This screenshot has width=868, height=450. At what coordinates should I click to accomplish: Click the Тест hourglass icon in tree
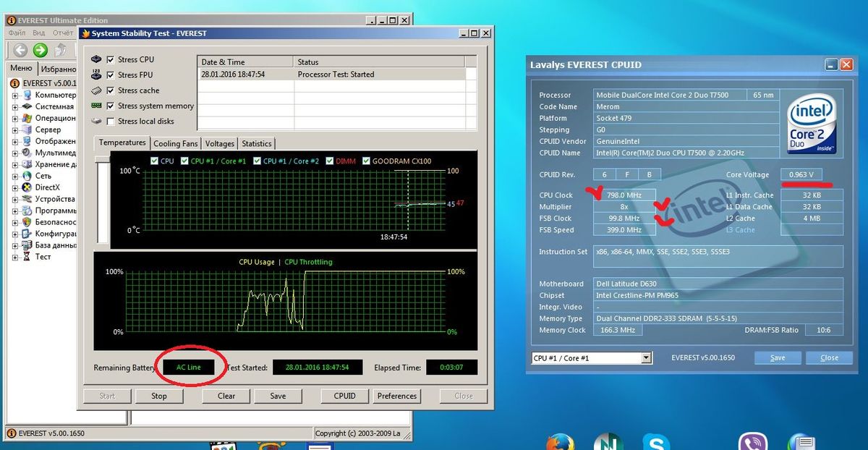click(x=27, y=257)
